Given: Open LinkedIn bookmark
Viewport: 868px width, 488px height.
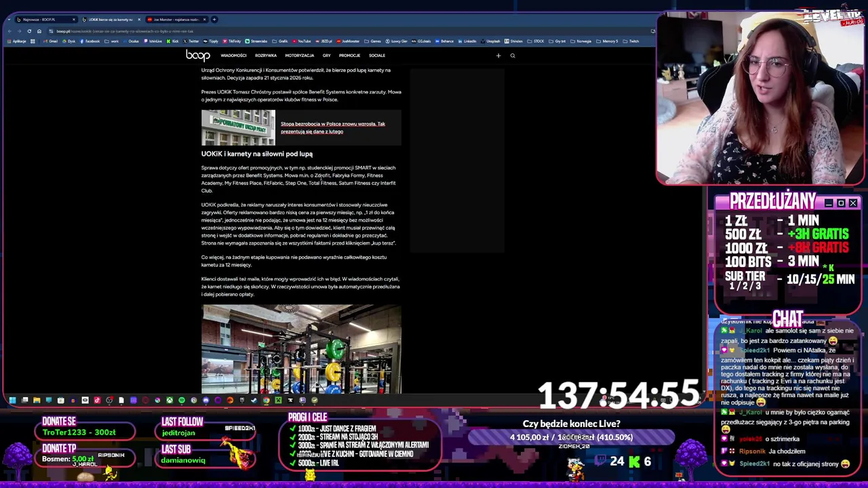Looking at the screenshot, I should (467, 41).
